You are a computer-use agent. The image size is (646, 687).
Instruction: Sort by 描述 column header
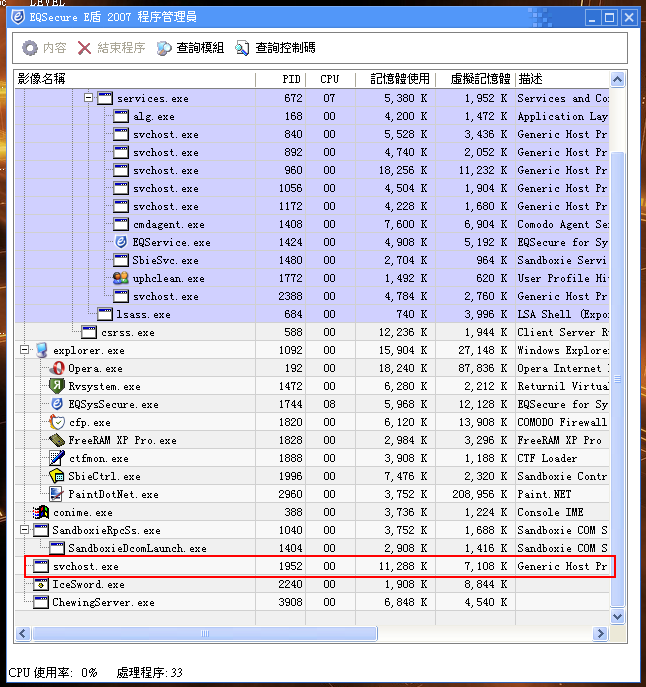(x=562, y=79)
